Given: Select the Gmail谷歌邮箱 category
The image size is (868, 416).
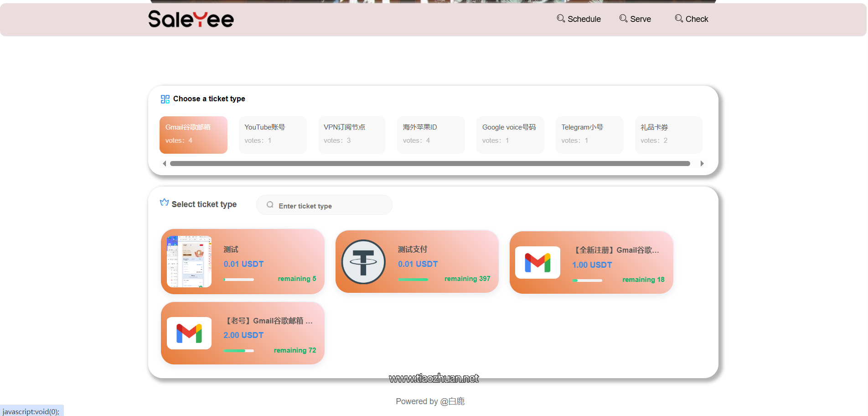Looking at the screenshot, I should [193, 135].
